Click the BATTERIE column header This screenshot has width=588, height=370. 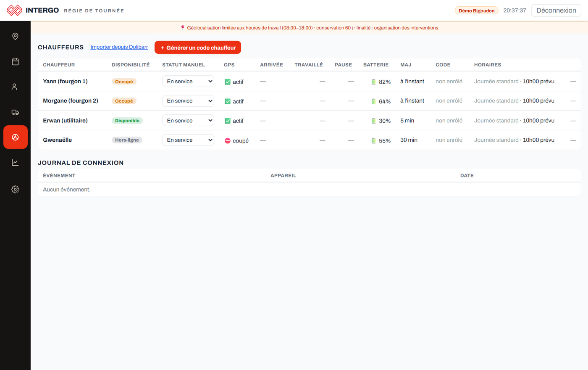pos(376,65)
